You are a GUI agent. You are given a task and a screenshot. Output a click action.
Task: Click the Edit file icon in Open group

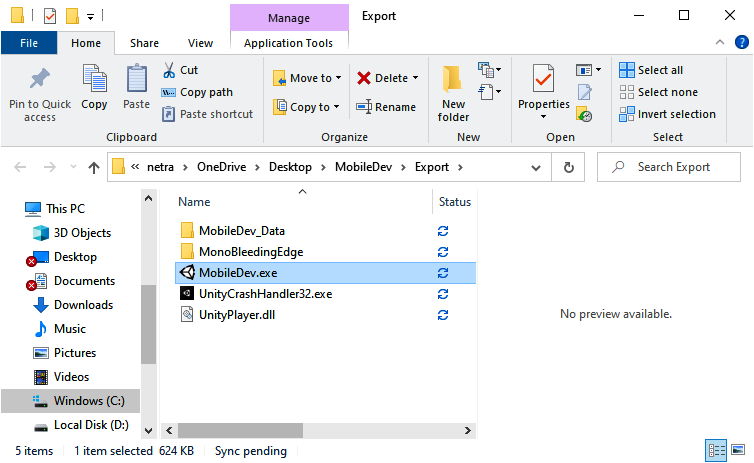[x=584, y=92]
